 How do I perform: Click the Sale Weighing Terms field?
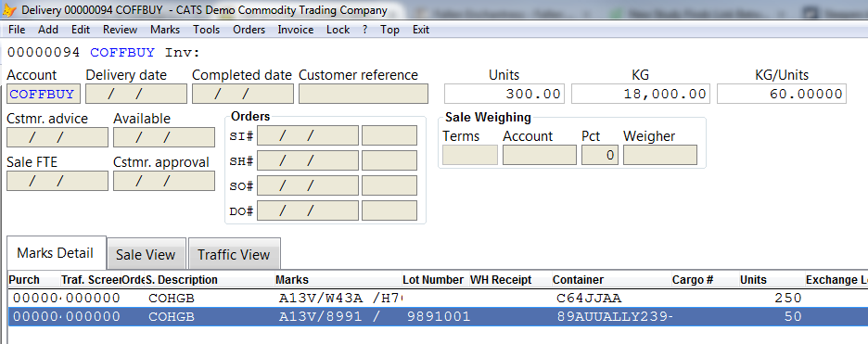[470, 155]
